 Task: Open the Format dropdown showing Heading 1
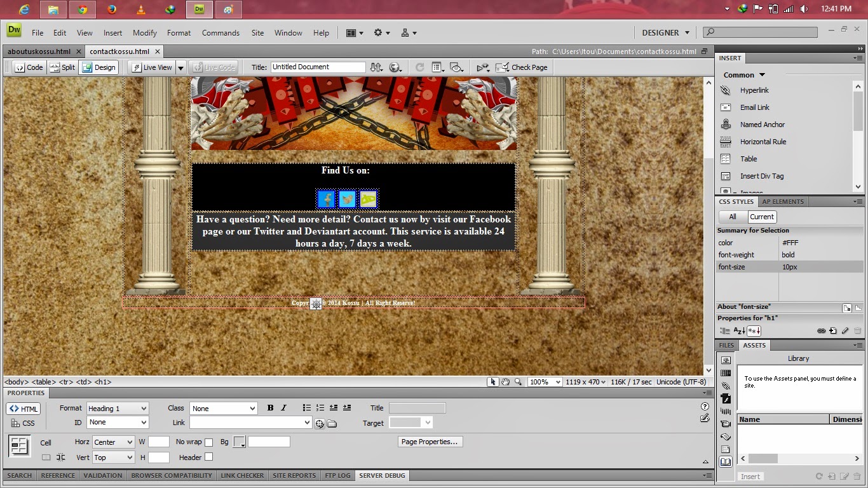pos(117,409)
